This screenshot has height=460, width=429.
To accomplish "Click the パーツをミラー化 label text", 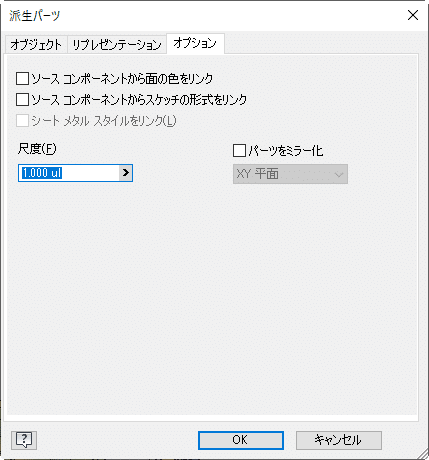I will pyautogui.click(x=286, y=151).
